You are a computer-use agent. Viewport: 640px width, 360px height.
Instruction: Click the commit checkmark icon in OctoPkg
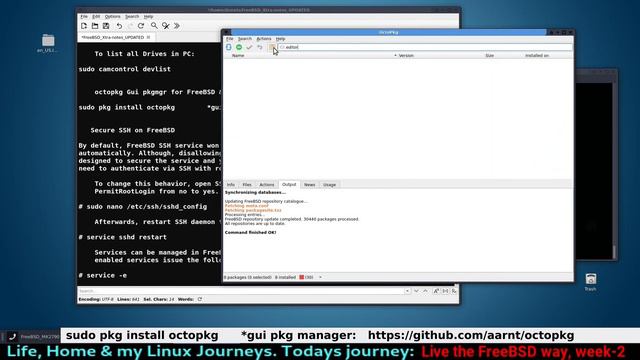(x=249, y=47)
